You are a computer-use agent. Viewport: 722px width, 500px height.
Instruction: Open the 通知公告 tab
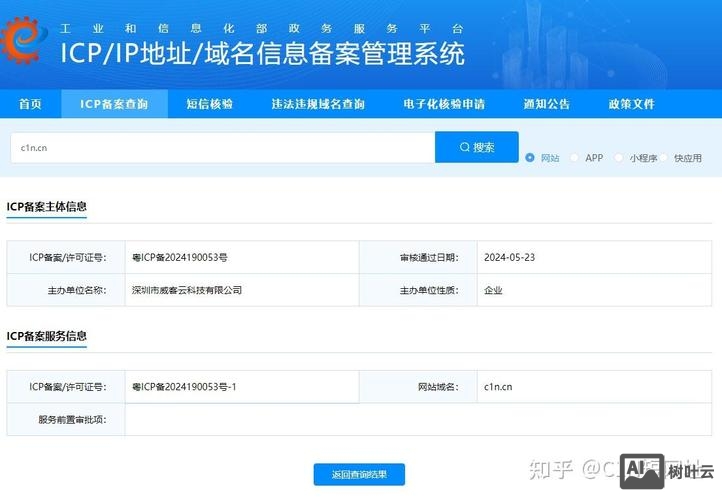547,104
